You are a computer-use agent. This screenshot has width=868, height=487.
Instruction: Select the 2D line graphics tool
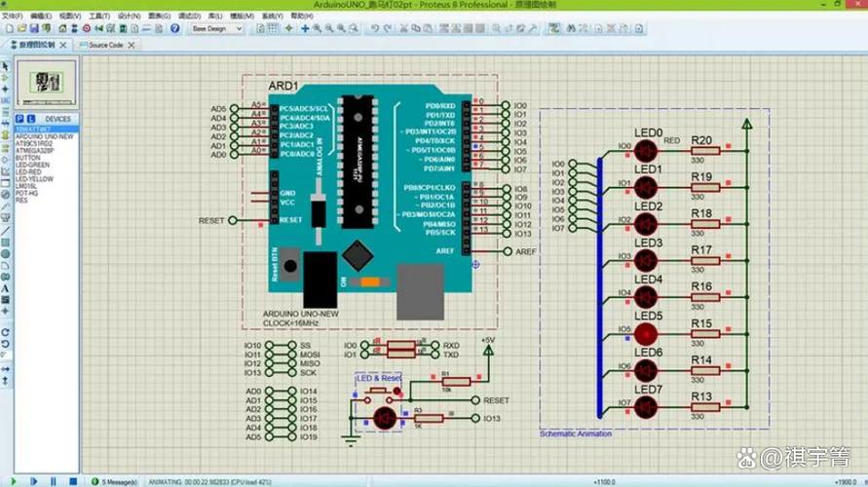[x=6, y=231]
